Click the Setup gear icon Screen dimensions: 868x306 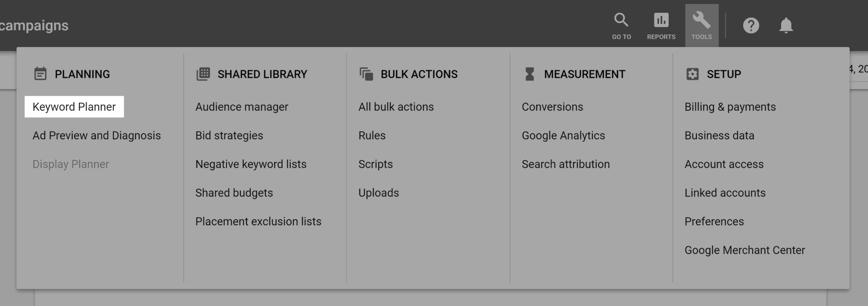tap(692, 73)
